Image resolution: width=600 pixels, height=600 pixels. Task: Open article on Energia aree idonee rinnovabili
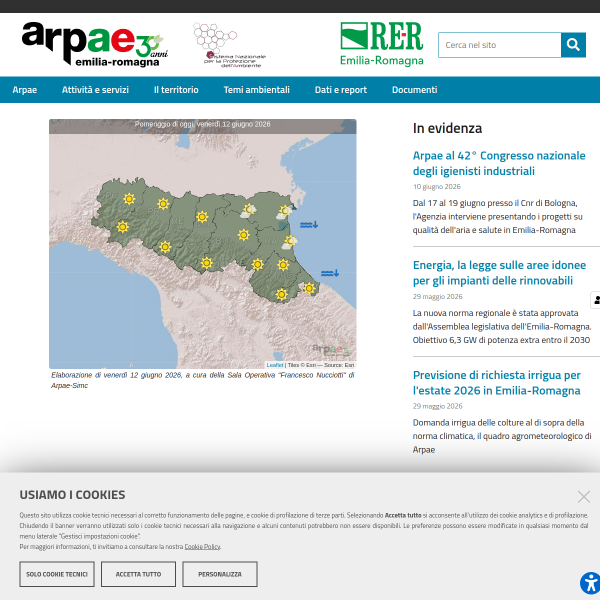(499, 272)
